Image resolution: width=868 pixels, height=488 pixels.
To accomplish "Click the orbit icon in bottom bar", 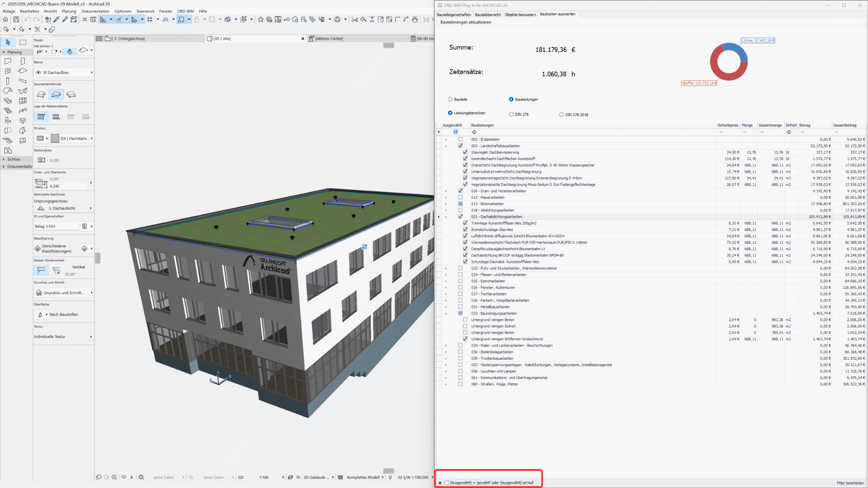I will [123, 477].
